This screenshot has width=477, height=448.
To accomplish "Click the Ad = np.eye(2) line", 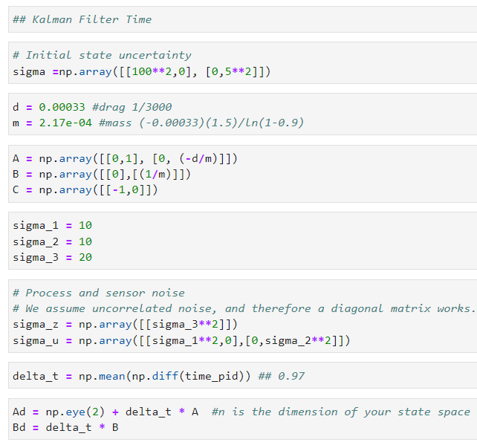I will coord(106,412).
